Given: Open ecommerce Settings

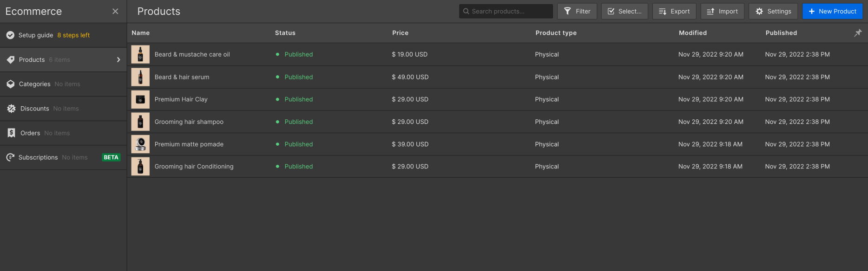Looking at the screenshot, I should coord(773,12).
